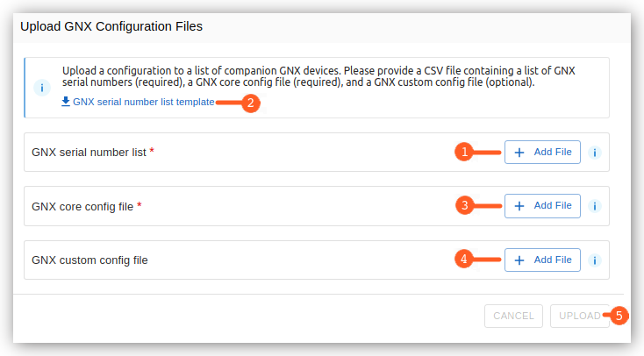
Task: Add a file for GNX serial number list
Action: coord(542,153)
